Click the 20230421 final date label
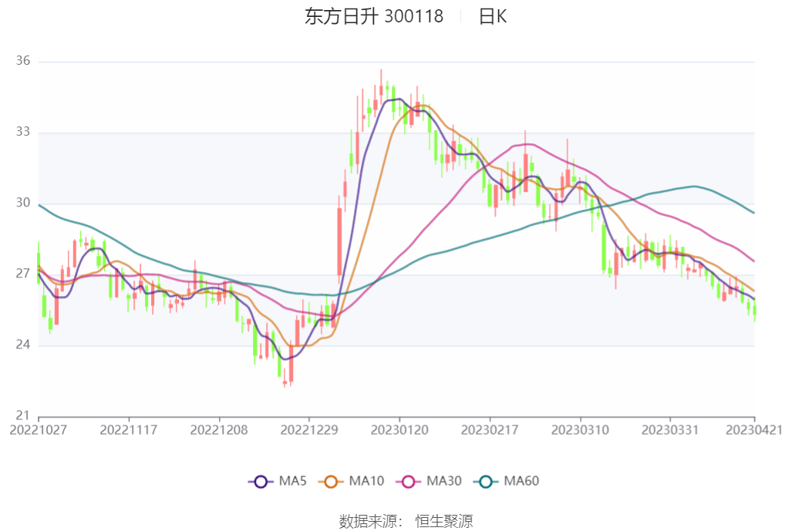The width and height of the screenshot is (812, 531). (754, 430)
